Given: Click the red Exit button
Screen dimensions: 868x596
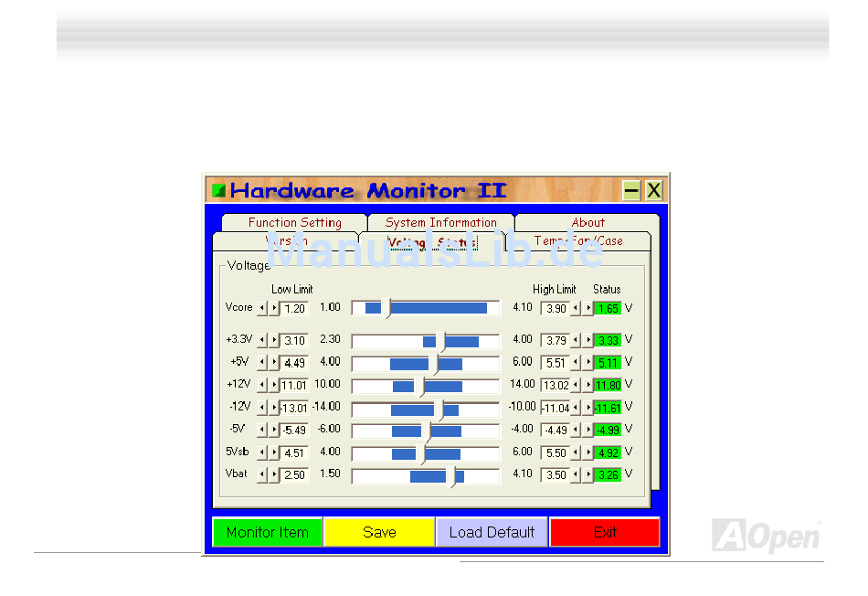Looking at the screenshot, I should click(605, 532).
